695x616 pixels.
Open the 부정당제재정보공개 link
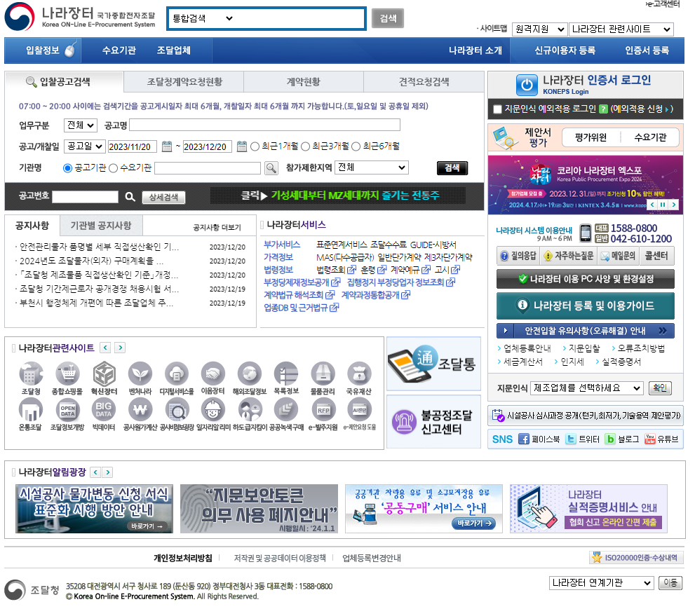click(302, 282)
